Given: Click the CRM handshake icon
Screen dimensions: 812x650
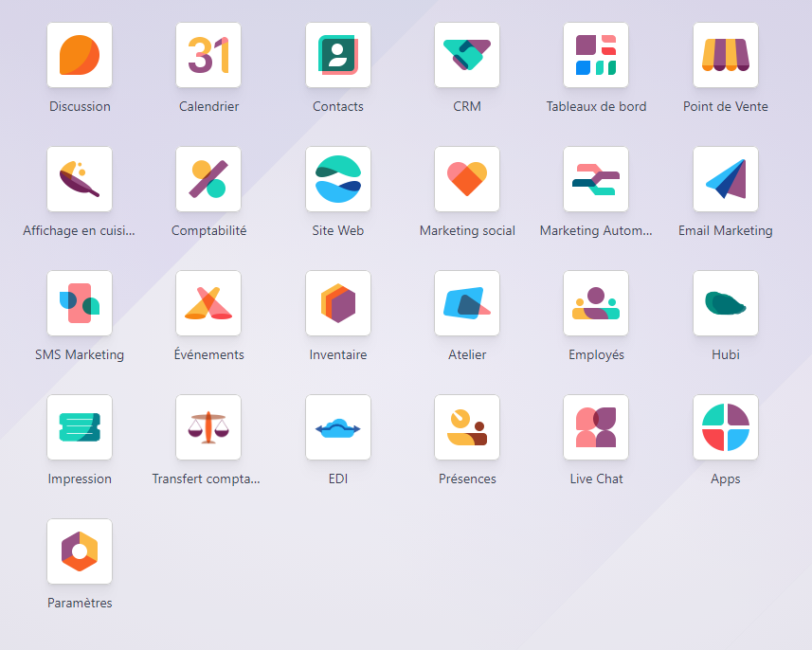Looking at the screenshot, I should point(467,55).
